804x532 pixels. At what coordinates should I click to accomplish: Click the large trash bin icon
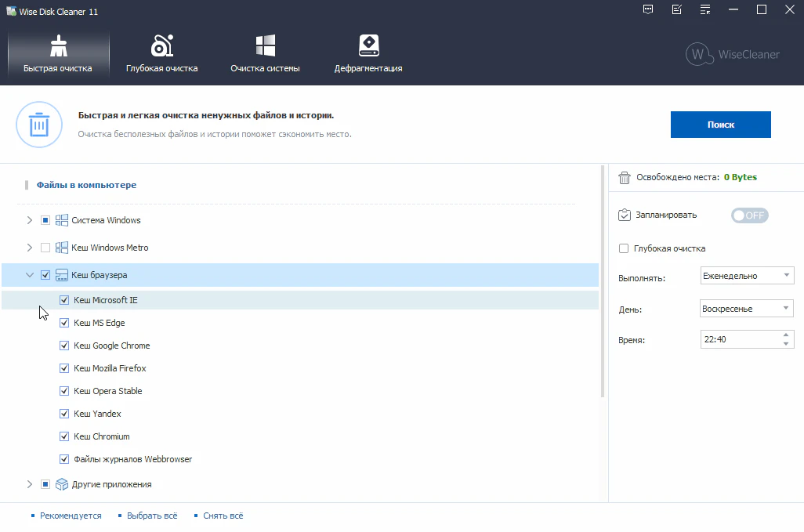(x=38, y=125)
